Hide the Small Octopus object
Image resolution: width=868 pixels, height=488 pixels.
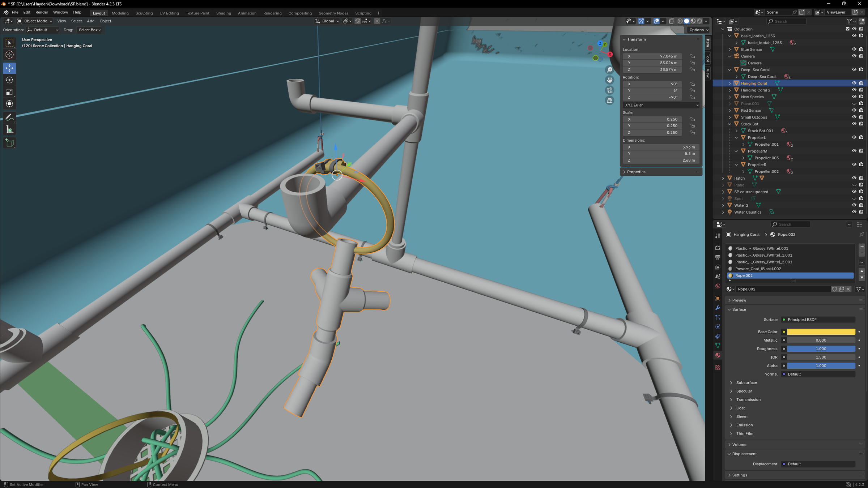pos(854,117)
